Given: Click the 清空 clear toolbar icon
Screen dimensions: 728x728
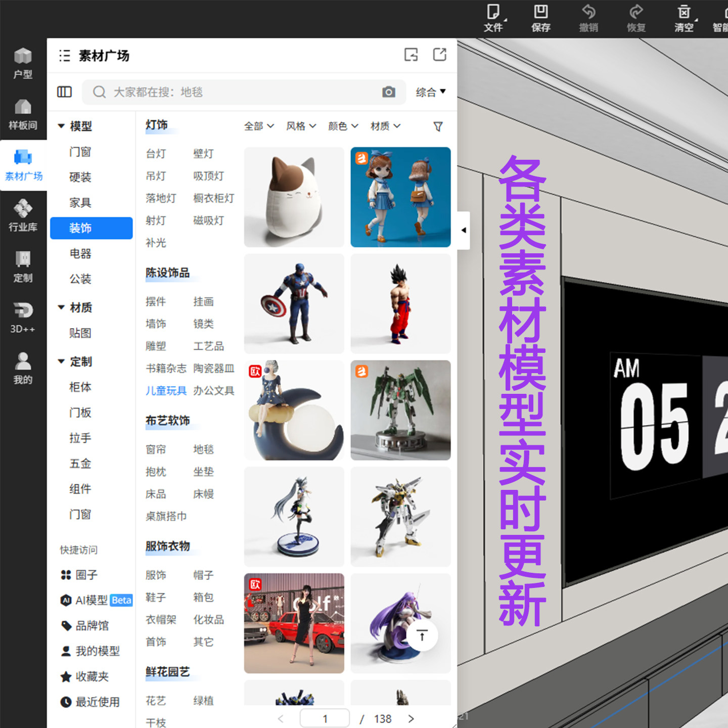Looking at the screenshot, I should [684, 19].
